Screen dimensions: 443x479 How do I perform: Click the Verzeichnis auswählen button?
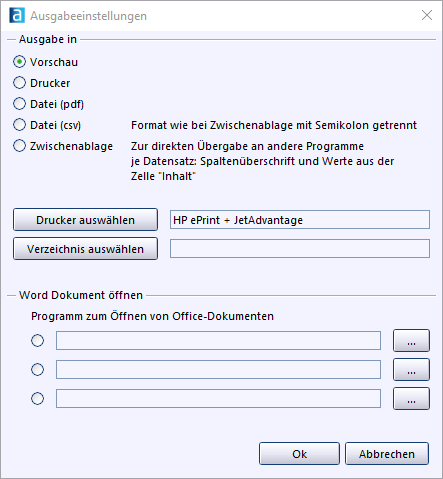tap(85, 249)
